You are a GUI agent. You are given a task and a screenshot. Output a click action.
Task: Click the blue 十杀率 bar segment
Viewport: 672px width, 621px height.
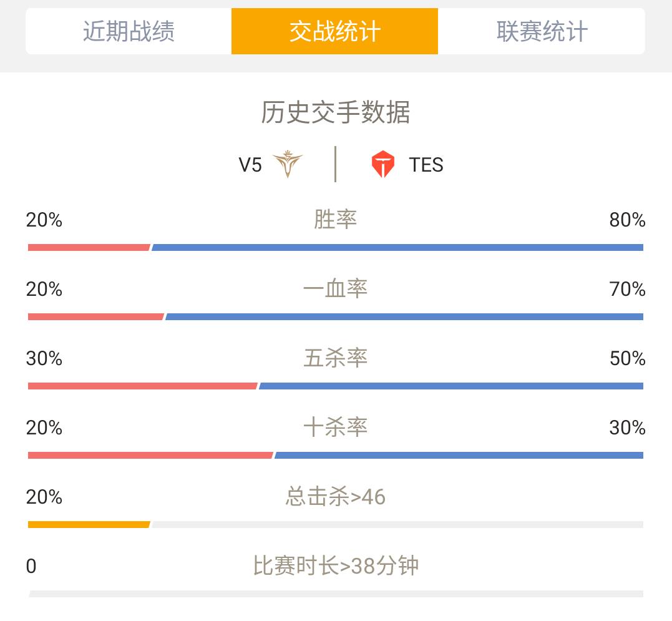pos(459,455)
